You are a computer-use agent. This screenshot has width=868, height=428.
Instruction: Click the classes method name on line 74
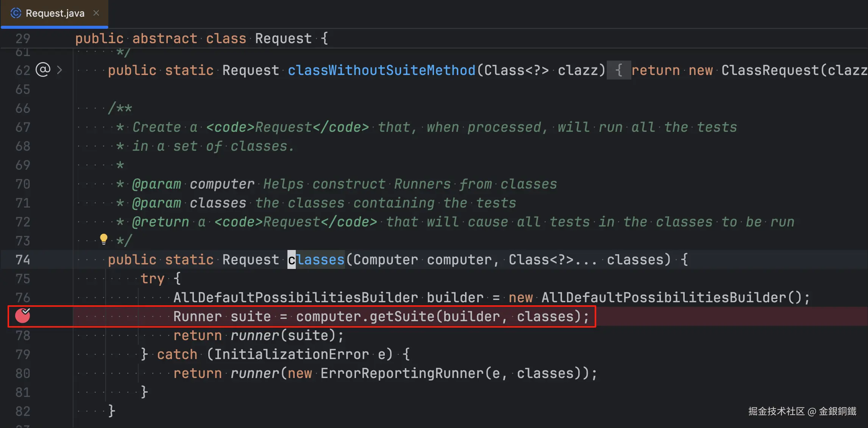click(x=316, y=260)
